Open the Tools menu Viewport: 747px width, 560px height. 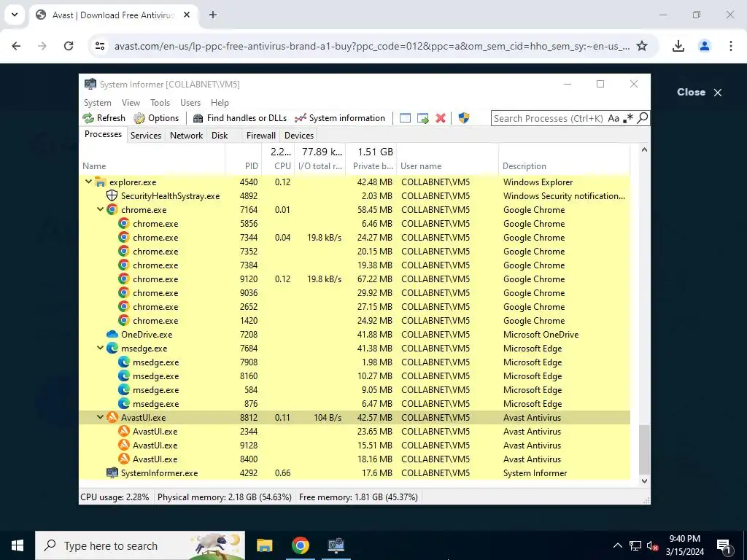(160, 103)
